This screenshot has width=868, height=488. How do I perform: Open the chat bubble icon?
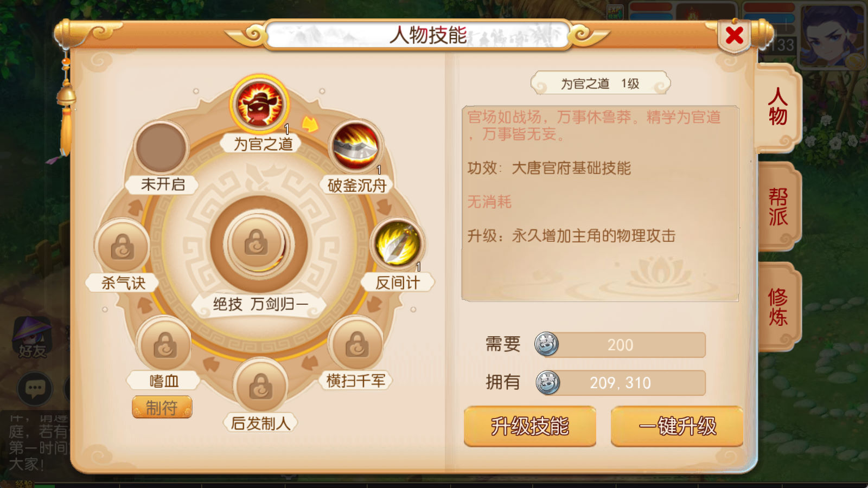click(x=35, y=388)
